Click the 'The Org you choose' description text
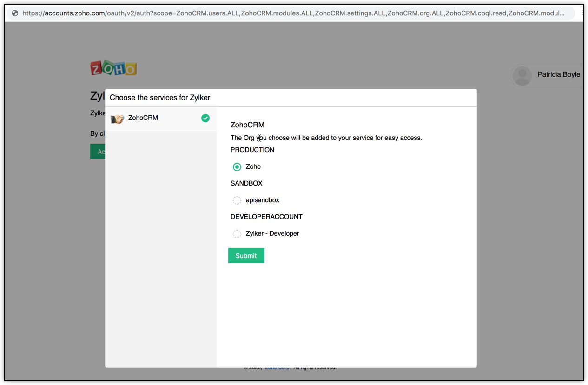 [326, 138]
